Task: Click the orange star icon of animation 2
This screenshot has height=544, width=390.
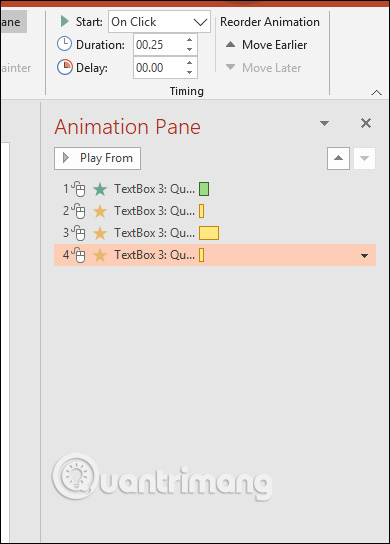Action: pos(100,211)
